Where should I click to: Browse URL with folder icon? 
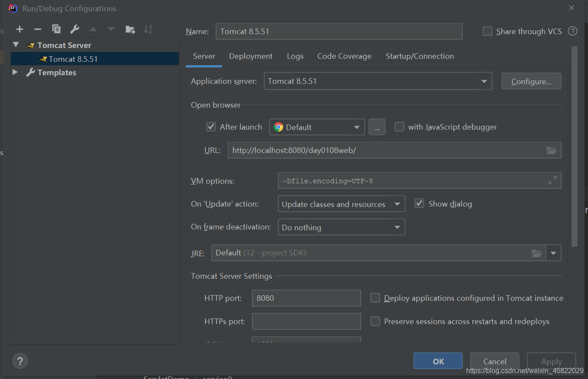pos(551,150)
